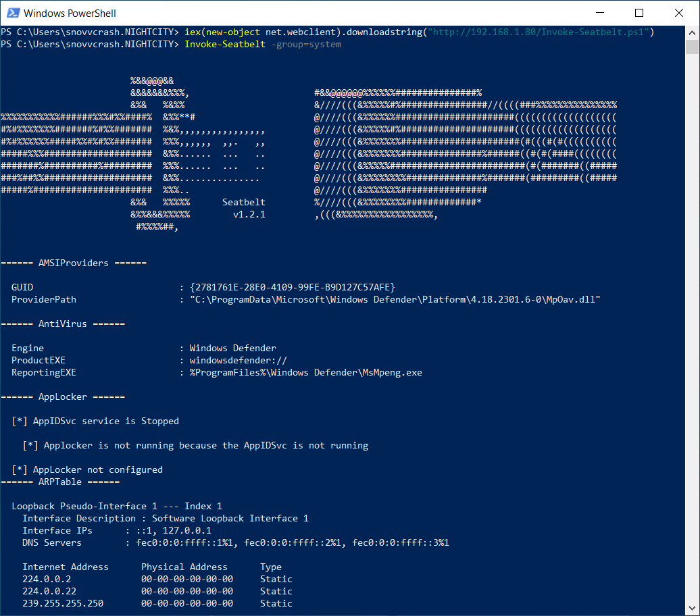This screenshot has width=700, height=616.
Task: Click the AntiVirus section header
Action: 63,324
